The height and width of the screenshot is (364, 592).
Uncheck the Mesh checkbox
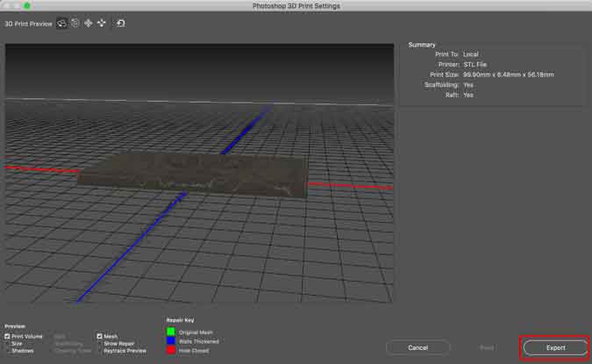point(100,336)
